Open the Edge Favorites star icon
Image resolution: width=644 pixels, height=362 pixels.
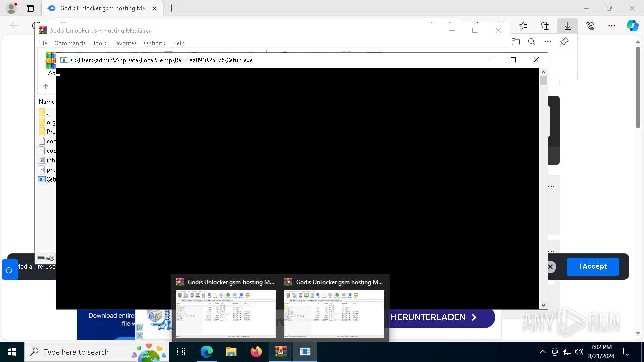(x=523, y=26)
